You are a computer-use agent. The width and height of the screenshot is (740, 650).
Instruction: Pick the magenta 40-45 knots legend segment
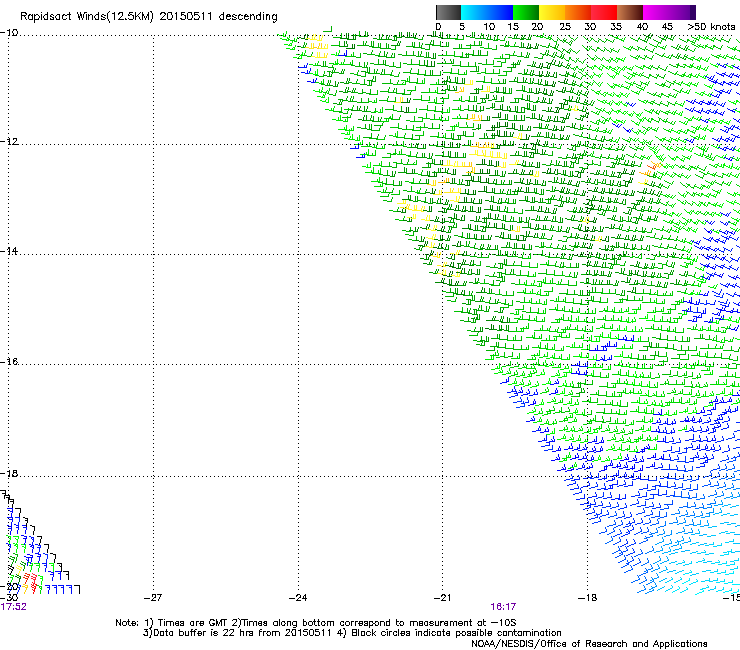click(x=656, y=12)
